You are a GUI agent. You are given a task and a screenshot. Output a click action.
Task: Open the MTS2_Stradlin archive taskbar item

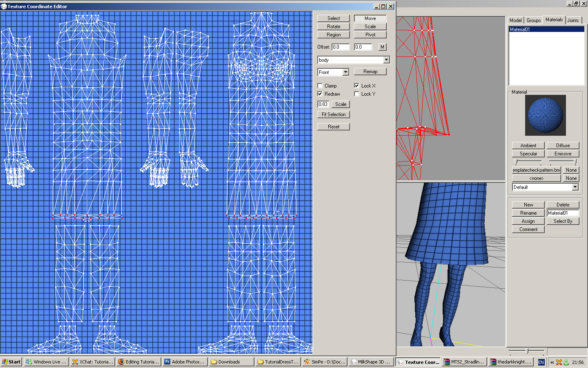[464, 362]
